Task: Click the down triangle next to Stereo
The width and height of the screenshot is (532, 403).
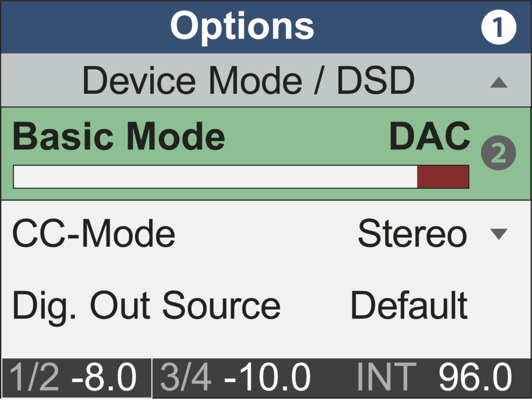Action: coord(500,235)
